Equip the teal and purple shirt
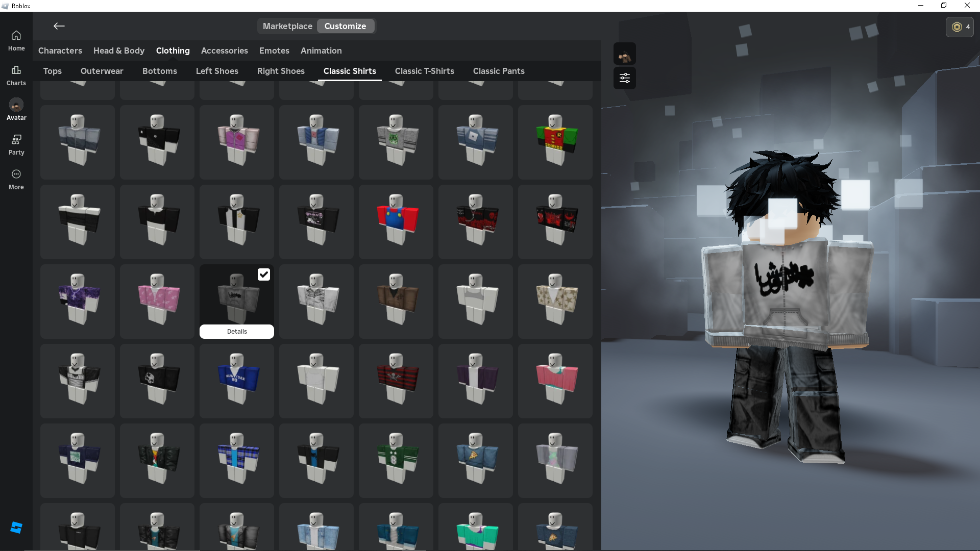The width and height of the screenshot is (980, 551). 476,527
